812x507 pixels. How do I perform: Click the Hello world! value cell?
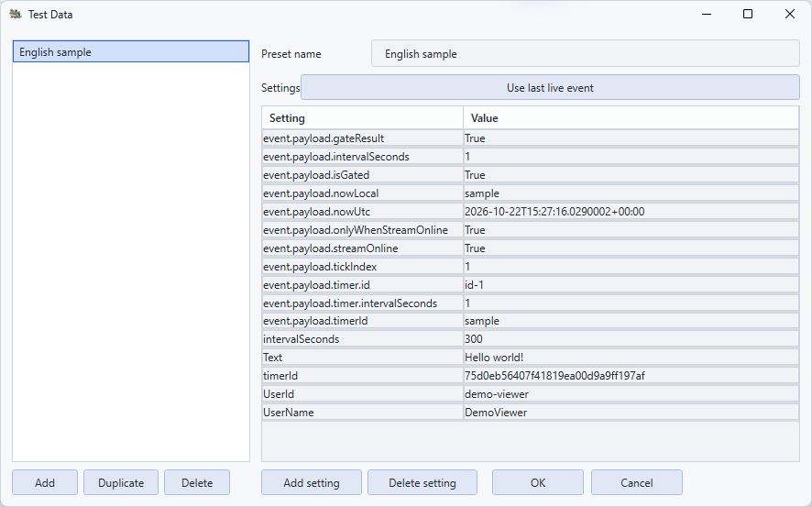point(631,358)
